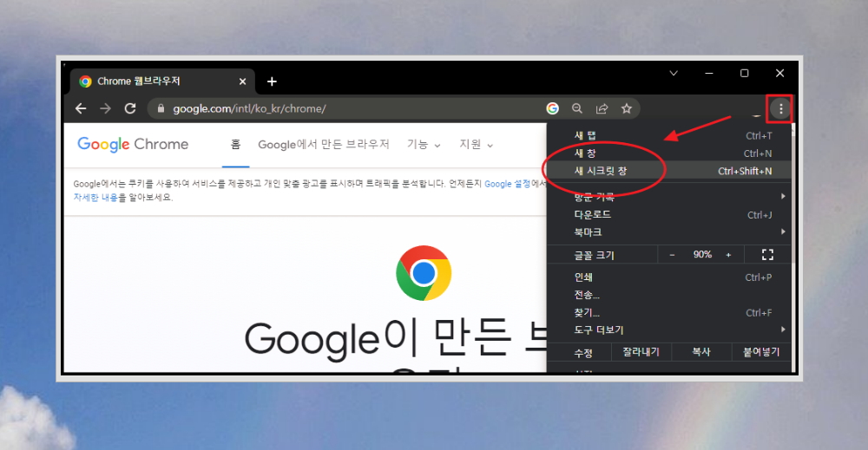
Task: Expand 도구 더보기 submenu
Action: (670, 330)
